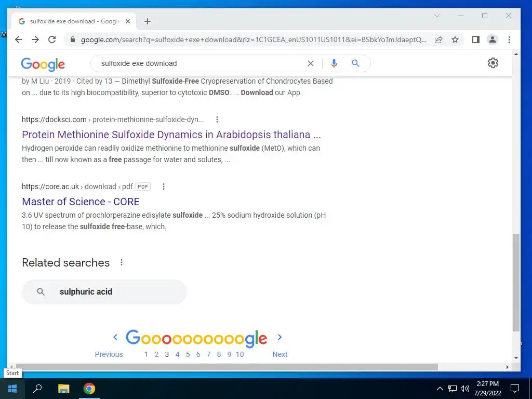Open more options for the core.ac.uk result

point(164,187)
